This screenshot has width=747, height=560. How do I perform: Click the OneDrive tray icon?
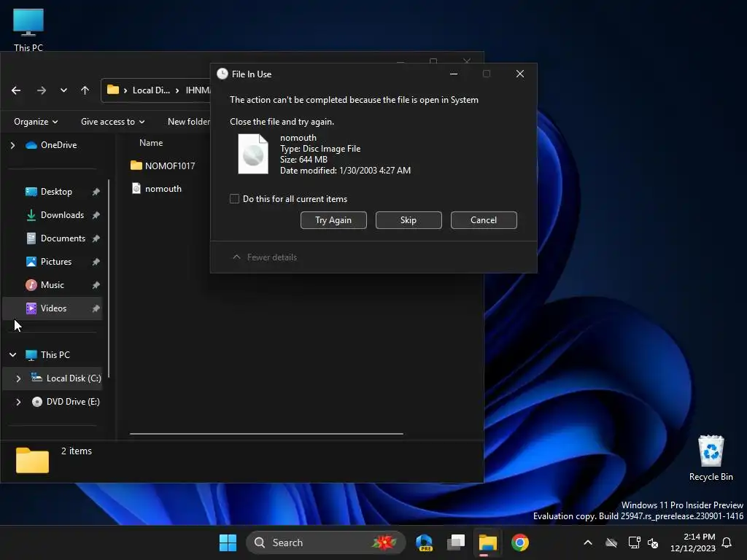pos(611,542)
